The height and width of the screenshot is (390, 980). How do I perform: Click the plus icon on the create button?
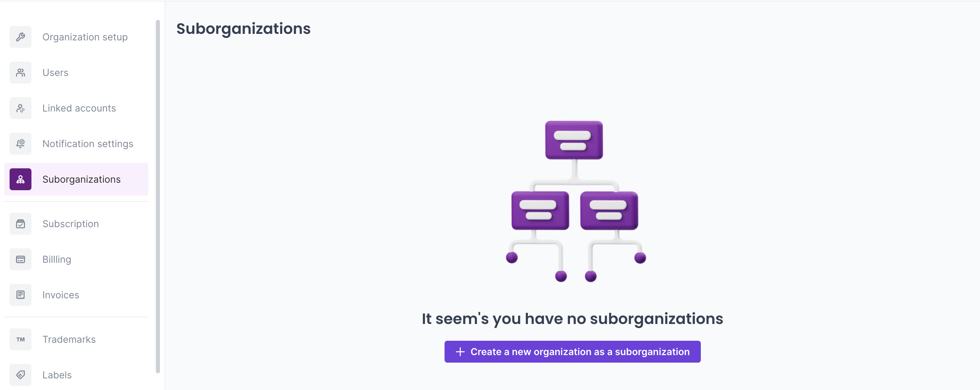460,352
